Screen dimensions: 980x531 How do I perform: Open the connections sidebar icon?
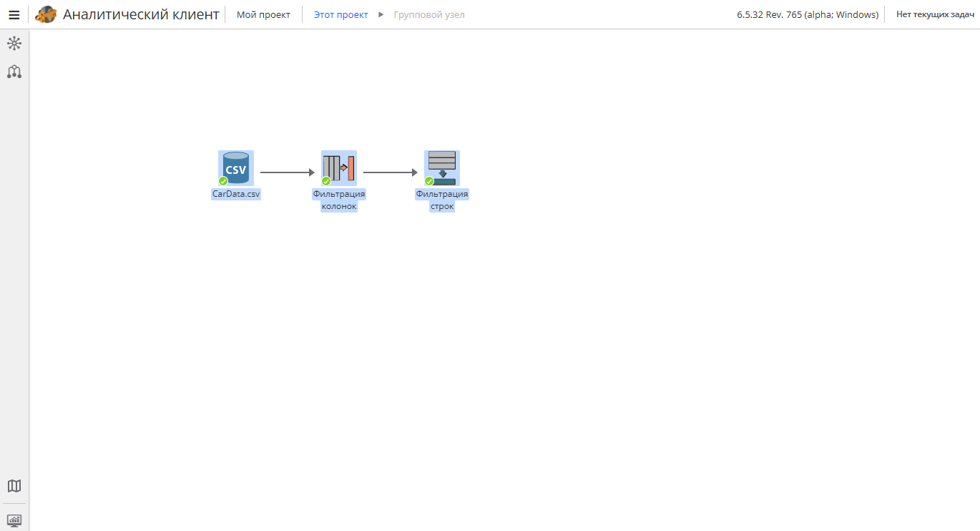(14, 72)
